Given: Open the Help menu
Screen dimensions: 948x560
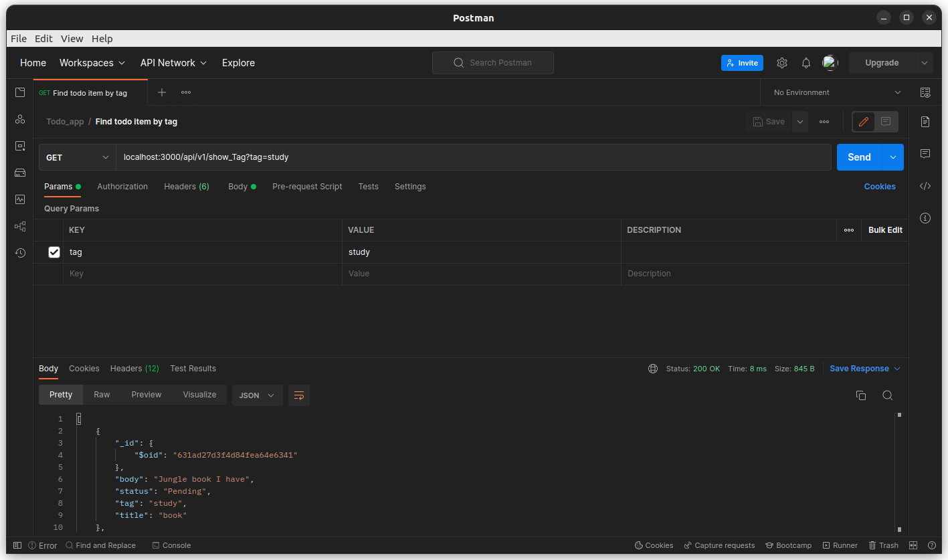Looking at the screenshot, I should [102, 39].
